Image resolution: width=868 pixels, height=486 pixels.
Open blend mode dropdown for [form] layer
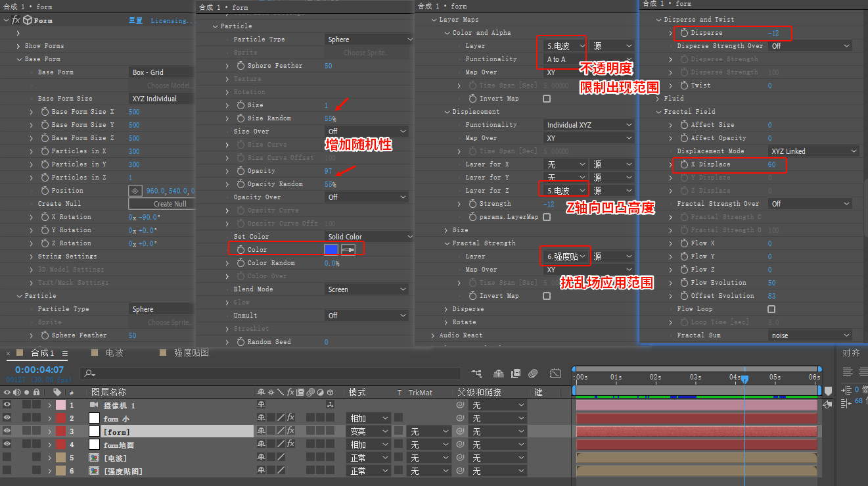[x=367, y=431]
